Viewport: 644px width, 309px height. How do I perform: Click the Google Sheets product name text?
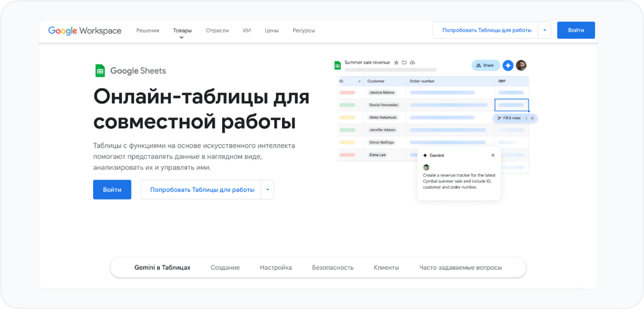pyautogui.click(x=138, y=71)
